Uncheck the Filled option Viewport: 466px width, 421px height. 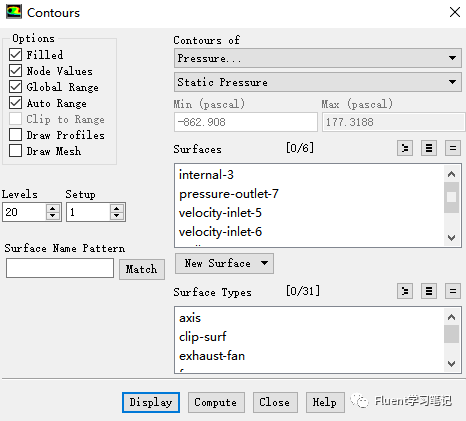tap(16, 54)
